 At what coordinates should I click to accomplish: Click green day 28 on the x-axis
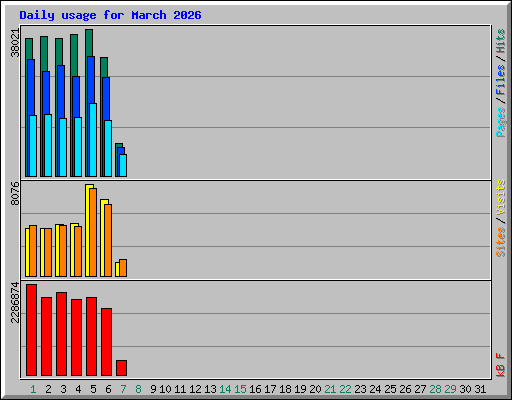[x=435, y=389]
